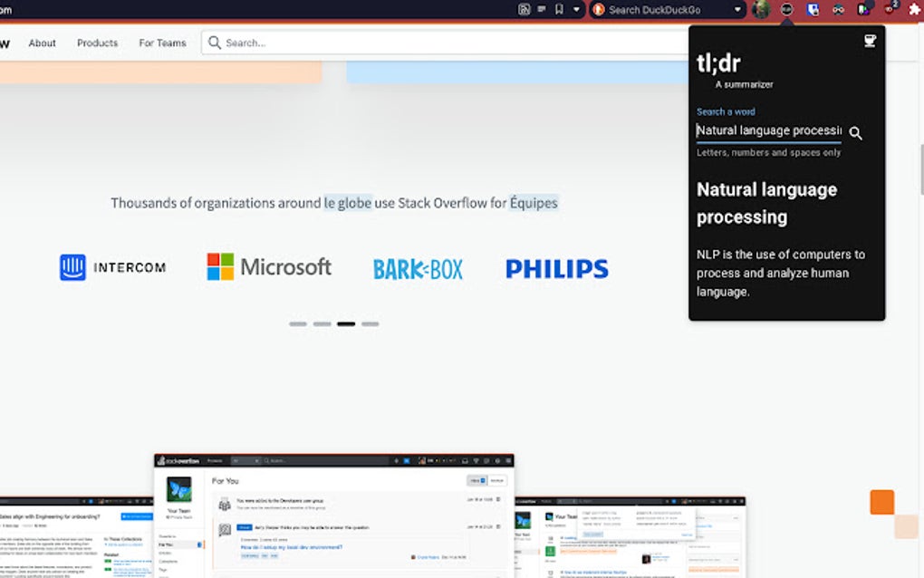Open the tl;dr summarizer extension popup

786,11
